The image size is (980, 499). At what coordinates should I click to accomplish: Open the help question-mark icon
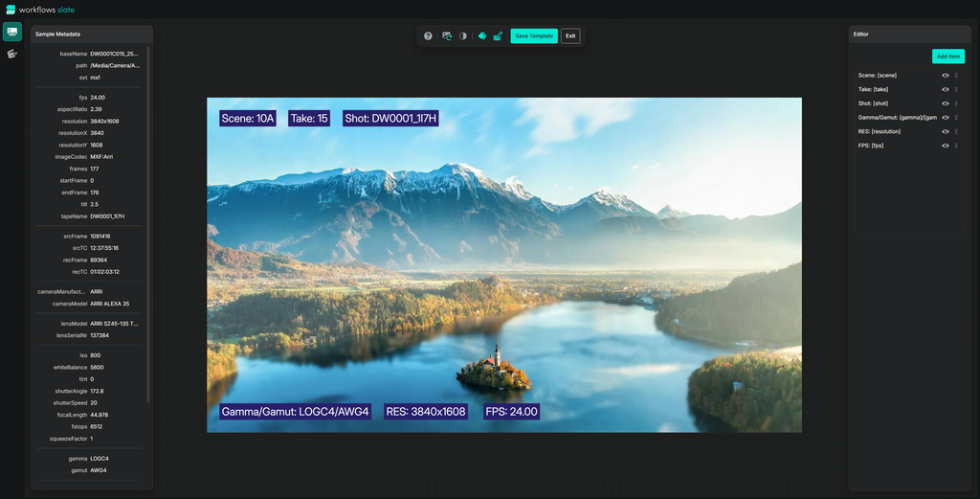pyautogui.click(x=428, y=36)
